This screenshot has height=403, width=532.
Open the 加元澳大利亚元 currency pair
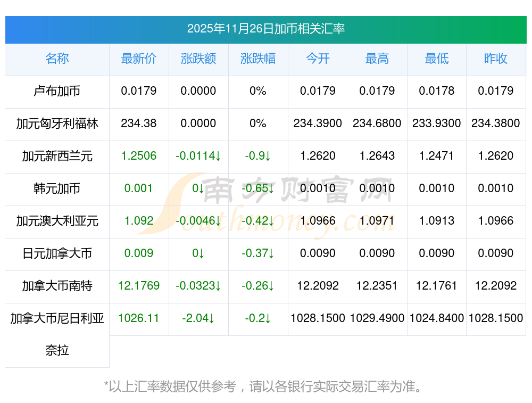click(57, 221)
